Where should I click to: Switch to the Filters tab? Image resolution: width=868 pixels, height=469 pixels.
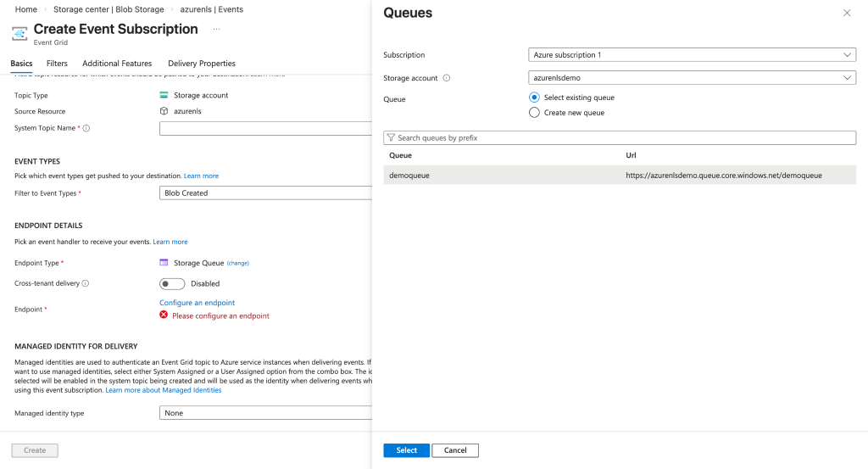[57, 63]
